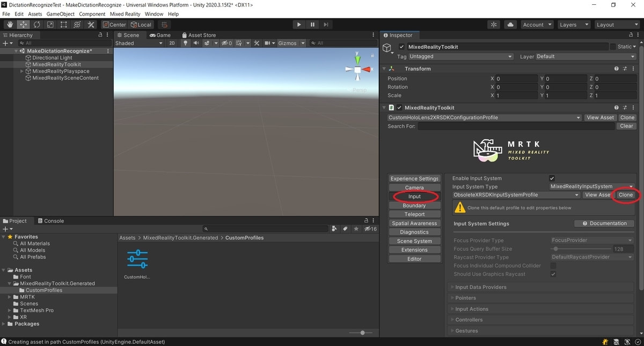Screen dimensions: 644x346
Task: Select the Input settings tab
Action: coord(414,197)
